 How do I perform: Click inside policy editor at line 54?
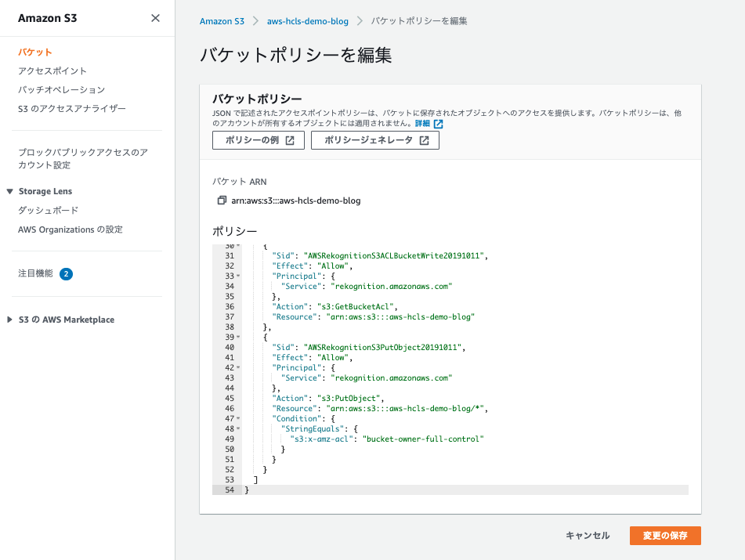pos(465,490)
